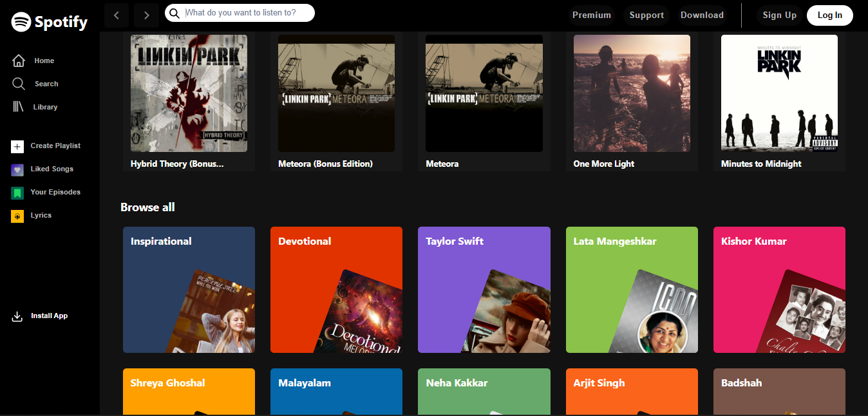
Task: Select Create Playlist in sidebar
Action: coord(55,146)
